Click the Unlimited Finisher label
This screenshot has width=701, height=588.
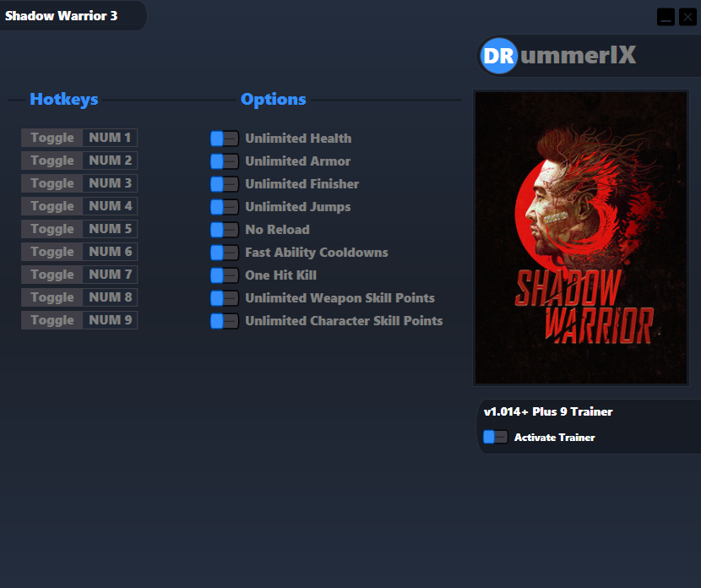click(302, 184)
